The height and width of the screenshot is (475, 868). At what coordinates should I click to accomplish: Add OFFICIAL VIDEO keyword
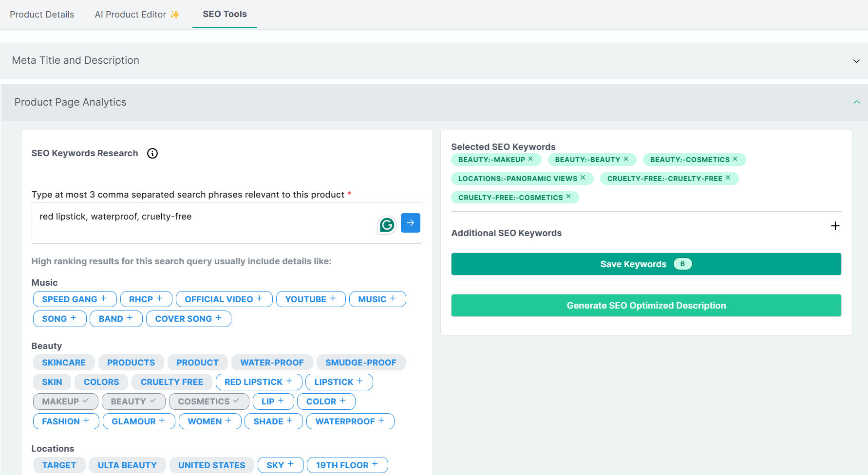click(x=224, y=299)
